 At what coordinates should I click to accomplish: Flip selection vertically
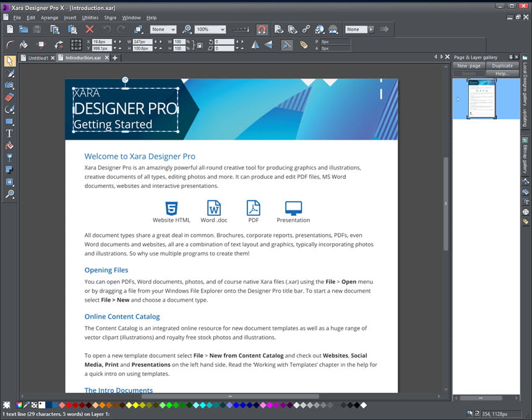268,45
